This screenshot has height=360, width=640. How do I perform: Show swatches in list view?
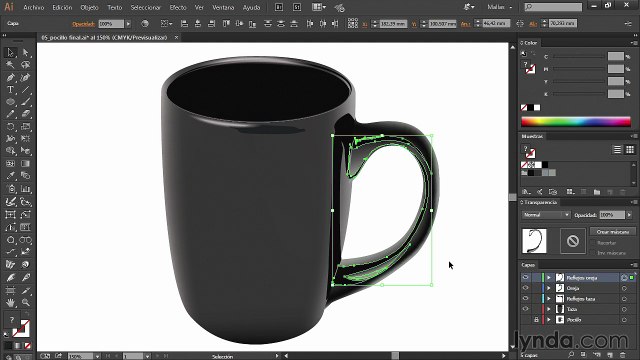[x=617, y=150]
